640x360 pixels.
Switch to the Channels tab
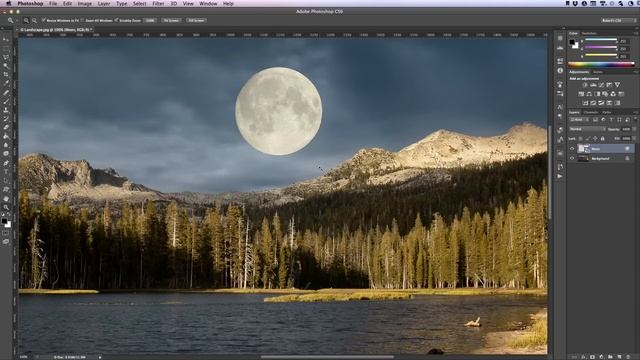591,112
